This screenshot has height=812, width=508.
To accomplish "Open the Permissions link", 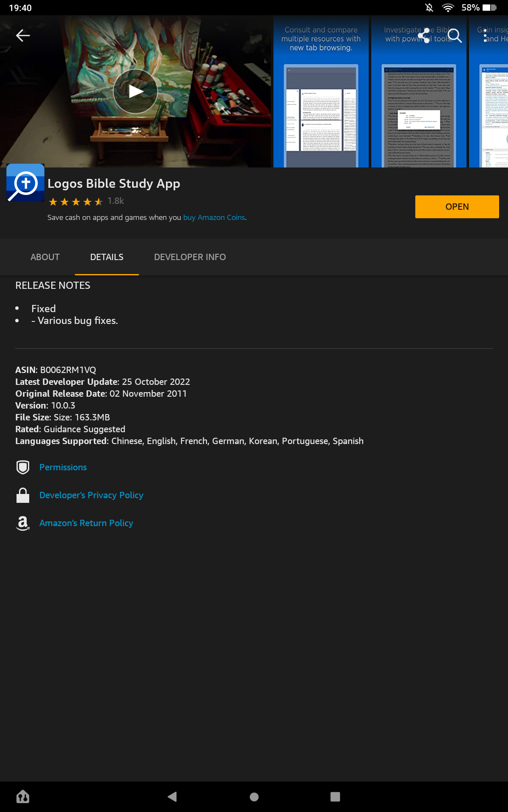I will [x=63, y=467].
